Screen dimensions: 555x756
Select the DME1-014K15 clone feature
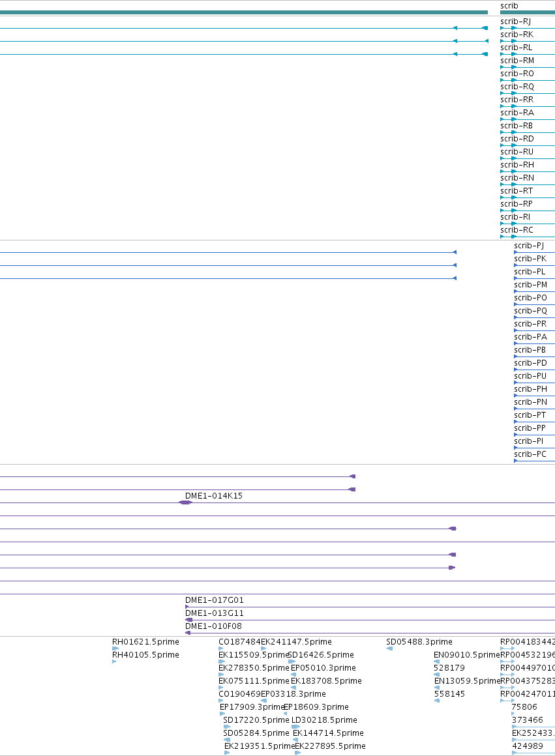[x=214, y=496]
